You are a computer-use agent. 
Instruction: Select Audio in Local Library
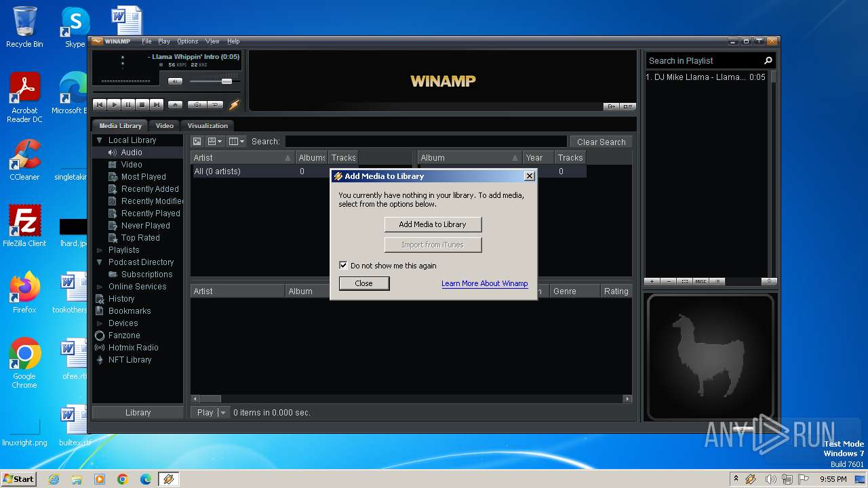point(132,152)
